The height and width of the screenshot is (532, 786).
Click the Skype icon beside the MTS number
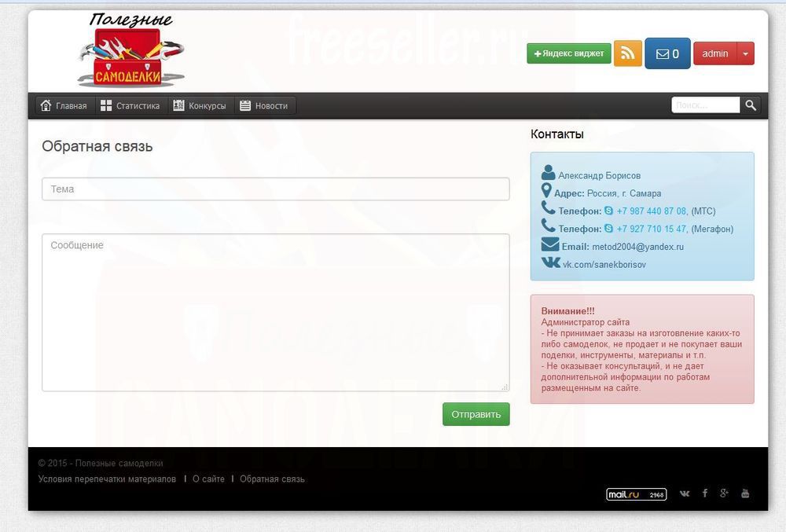tap(608, 211)
